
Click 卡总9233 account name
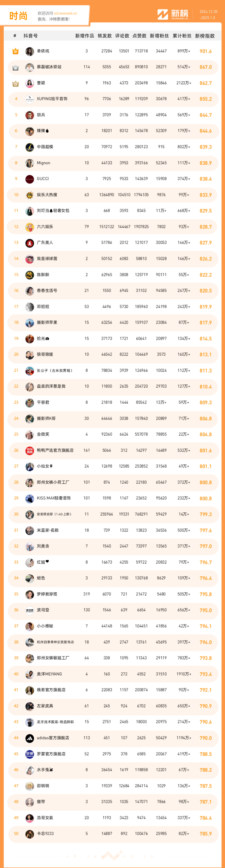click(x=45, y=833)
